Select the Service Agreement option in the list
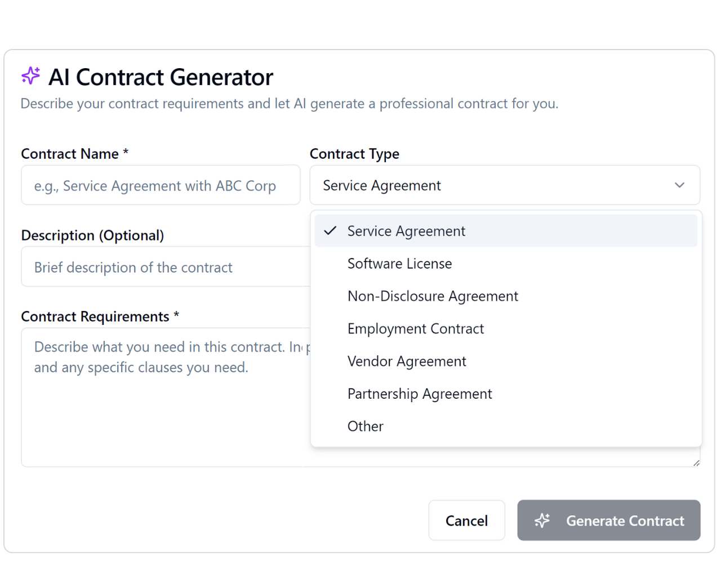Image resolution: width=721 pixels, height=588 pixels. (x=506, y=231)
